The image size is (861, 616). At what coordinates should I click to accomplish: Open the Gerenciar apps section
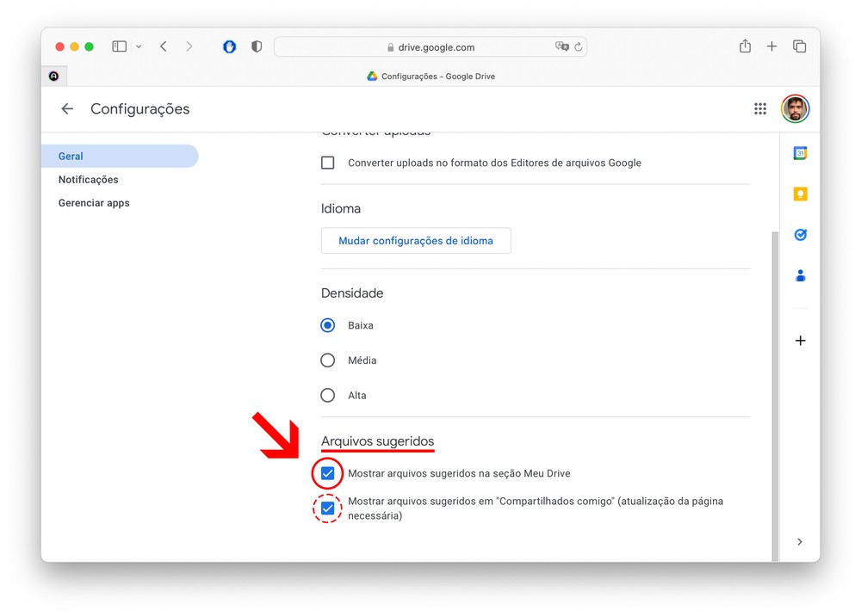[94, 203]
